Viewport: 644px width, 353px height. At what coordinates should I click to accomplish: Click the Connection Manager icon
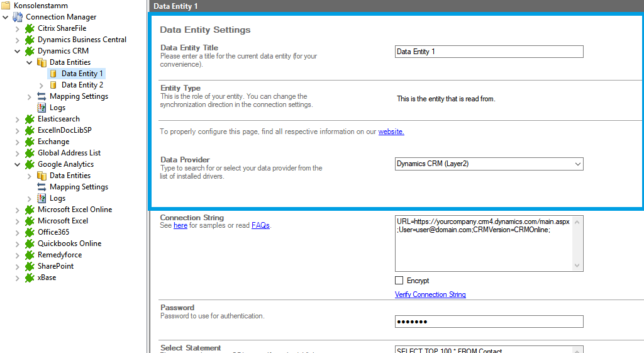(18, 17)
